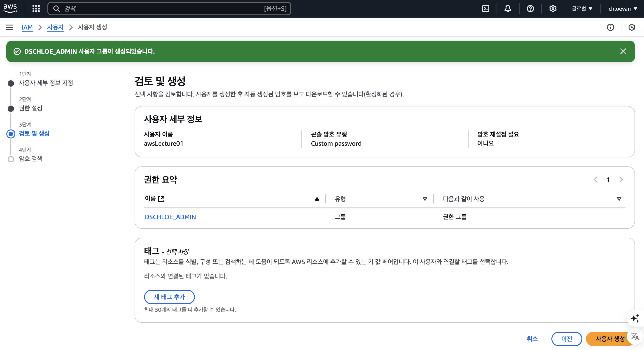Image resolution: width=644 pixels, height=350 pixels.
Task: Click the 권한 그룹 cell
Action: [455, 217]
